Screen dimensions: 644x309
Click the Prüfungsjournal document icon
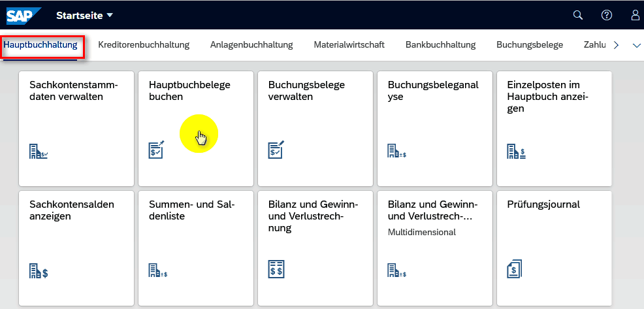click(x=515, y=268)
